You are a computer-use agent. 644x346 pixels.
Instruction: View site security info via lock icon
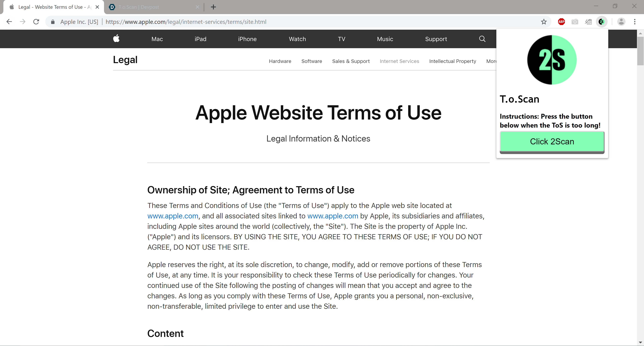[x=53, y=22]
